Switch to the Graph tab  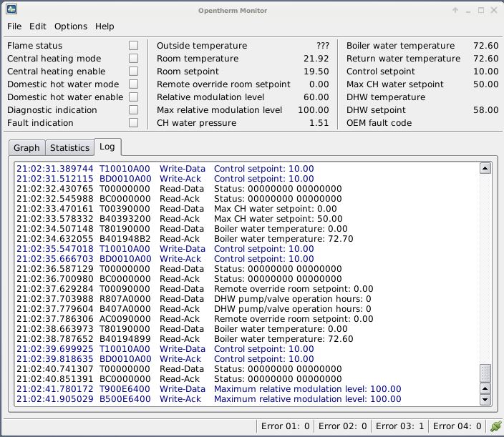(x=26, y=148)
